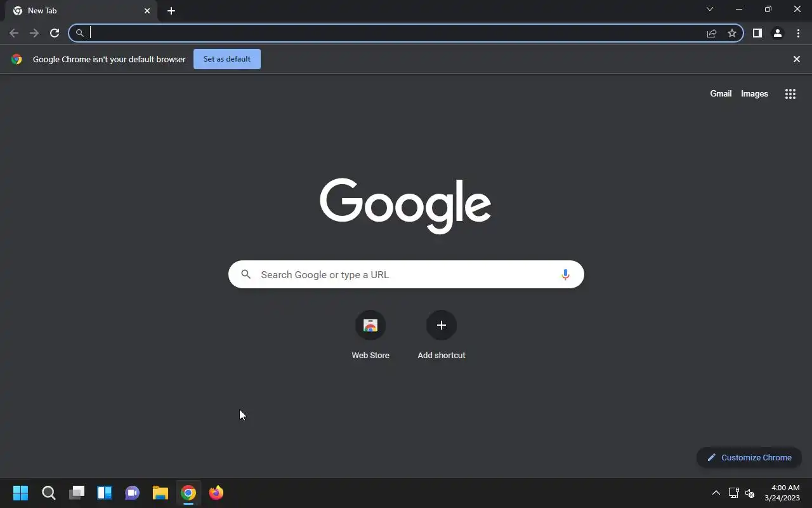Open File Explorer from the taskbar

[160, 493]
